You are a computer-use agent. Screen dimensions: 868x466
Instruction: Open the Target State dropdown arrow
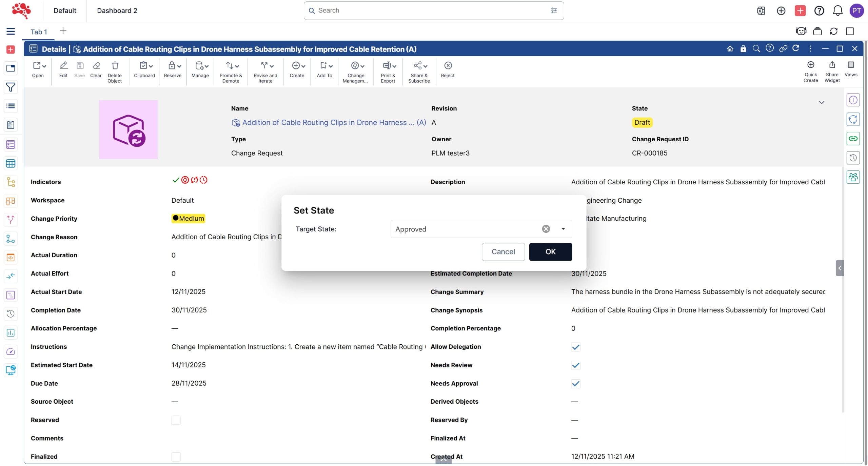pos(563,229)
